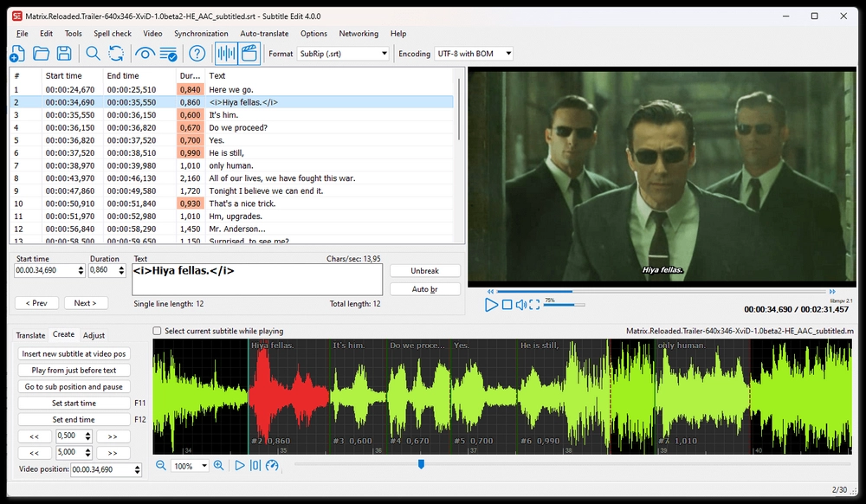Open the Synchronization menu
This screenshot has height=504, width=866.
tap(201, 34)
